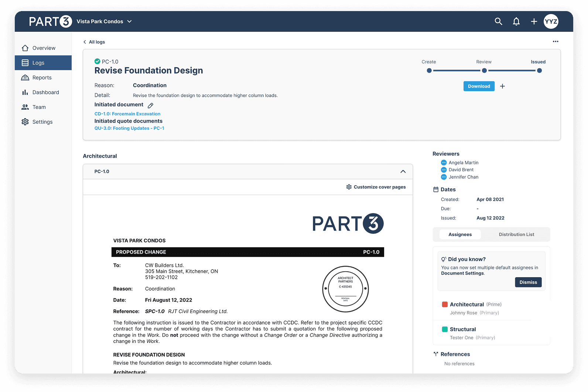Open CD-1.0: Forcemain Excavation link

tap(127, 114)
